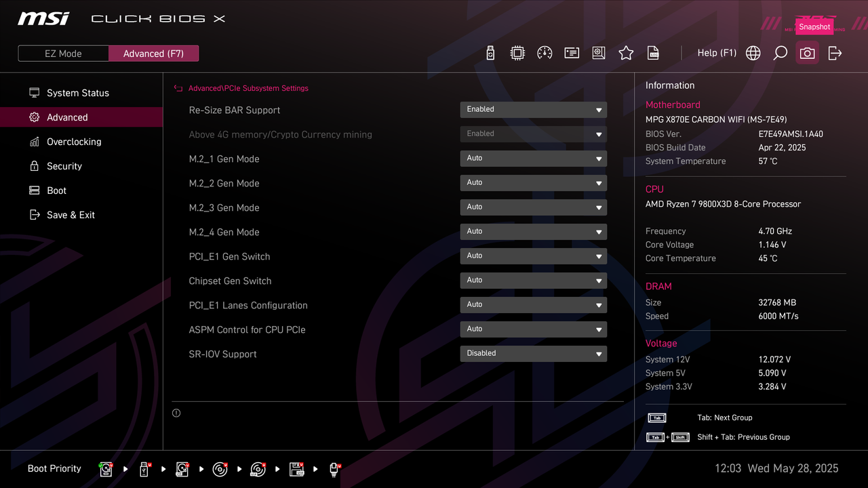The height and width of the screenshot is (488, 868).
Task: Expand the M.2_3 Gen Mode dropdown
Action: coord(533,207)
